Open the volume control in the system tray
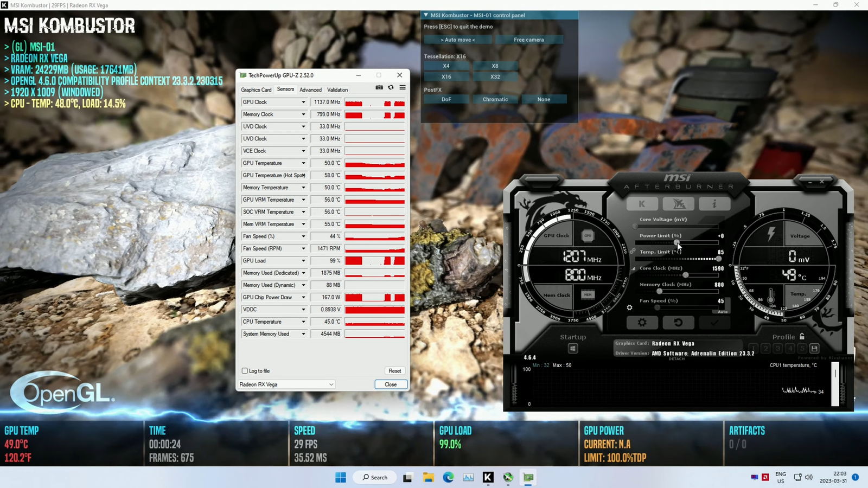868x488 pixels. point(809,477)
